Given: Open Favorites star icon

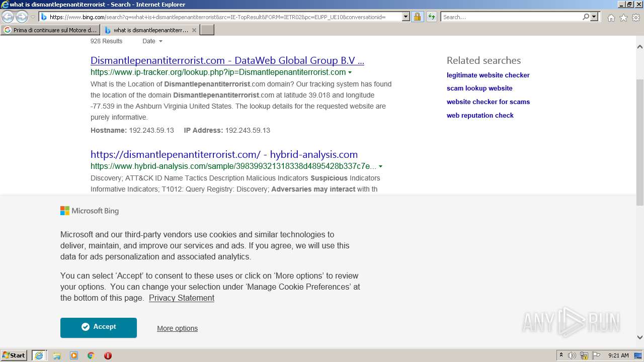Looking at the screenshot, I should click(x=623, y=18).
